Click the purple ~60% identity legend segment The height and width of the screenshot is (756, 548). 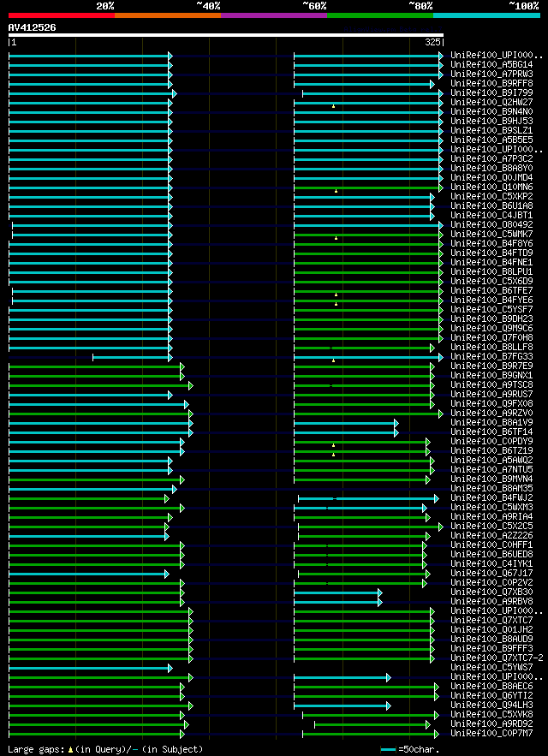click(x=274, y=15)
